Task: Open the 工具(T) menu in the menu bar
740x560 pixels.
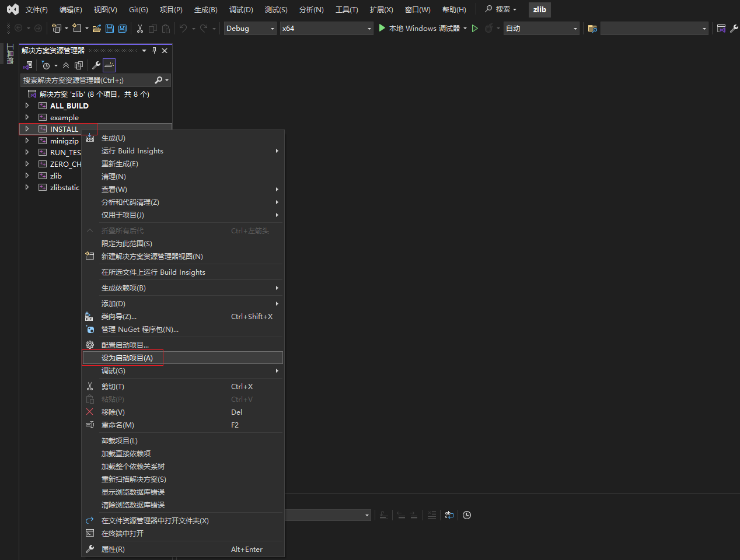Action: [347, 10]
